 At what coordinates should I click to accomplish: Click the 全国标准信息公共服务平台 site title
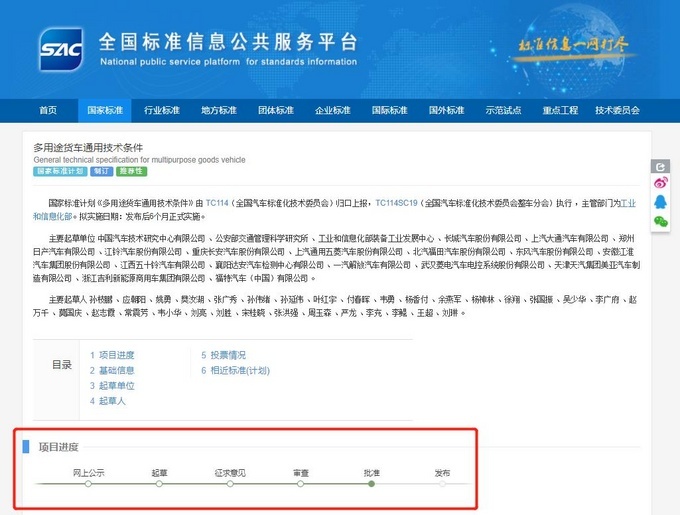coord(228,42)
